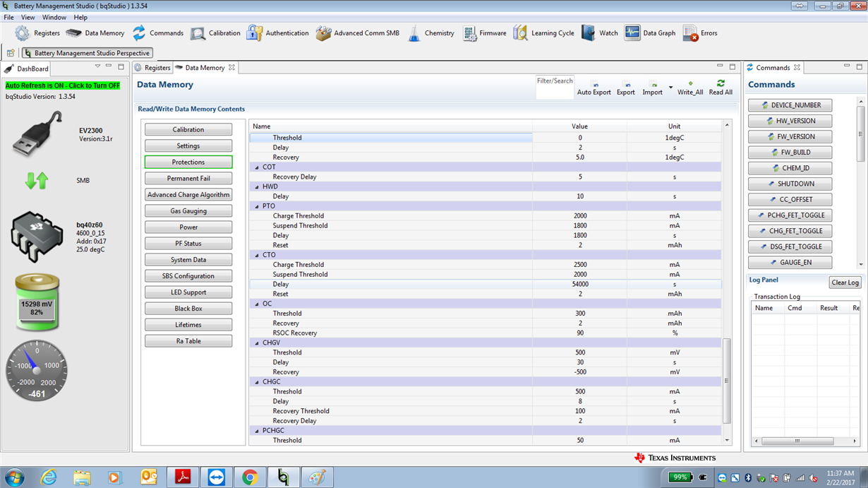This screenshot has height=488, width=868.
Task: Open the Chemistry flask icon
Action: click(x=414, y=33)
